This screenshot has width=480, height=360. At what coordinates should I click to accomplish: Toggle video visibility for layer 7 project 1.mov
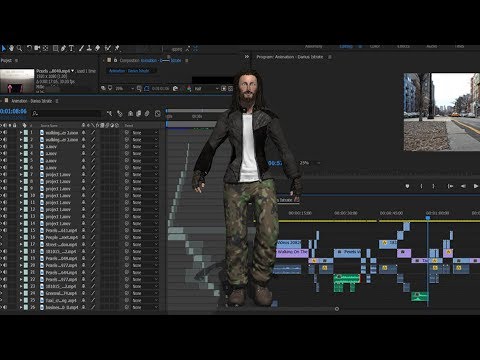(1, 175)
